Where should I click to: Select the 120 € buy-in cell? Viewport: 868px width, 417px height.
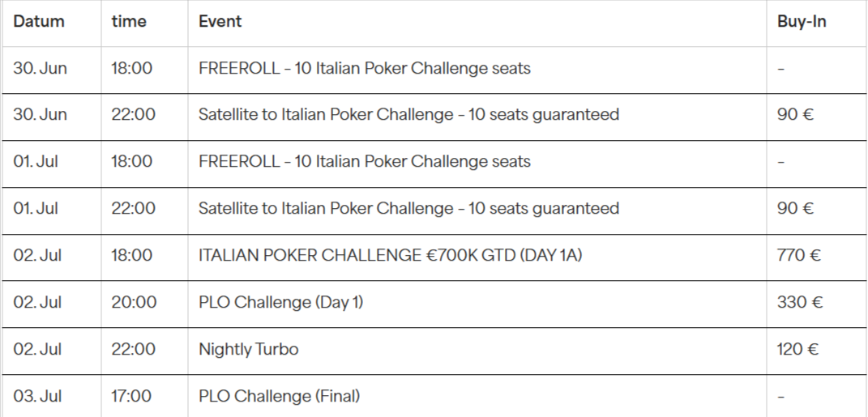coord(797,350)
